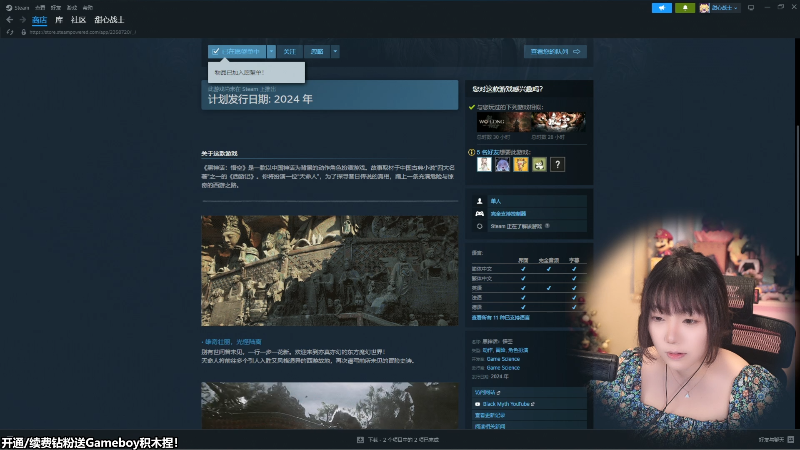Open the 帮助 menu in the top bar
Screen dimensions: 800x450
88,8
